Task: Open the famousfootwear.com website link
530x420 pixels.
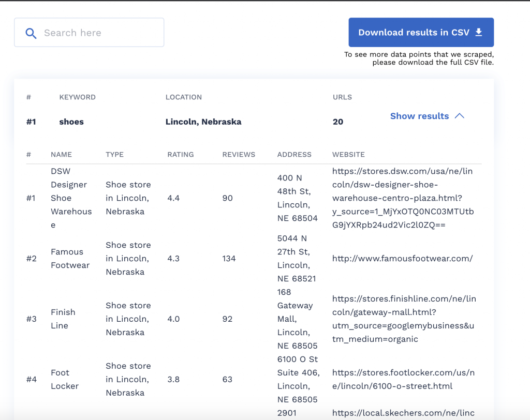Action: coord(402,259)
